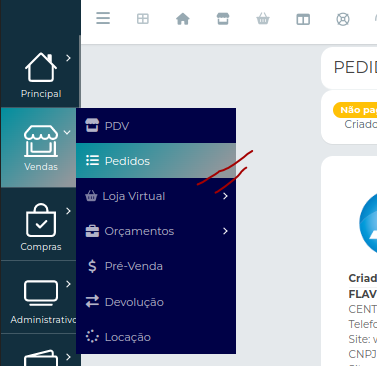This screenshot has width=377, height=366.
Task: Click the PDV store icon in submenu
Action: (92, 125)
